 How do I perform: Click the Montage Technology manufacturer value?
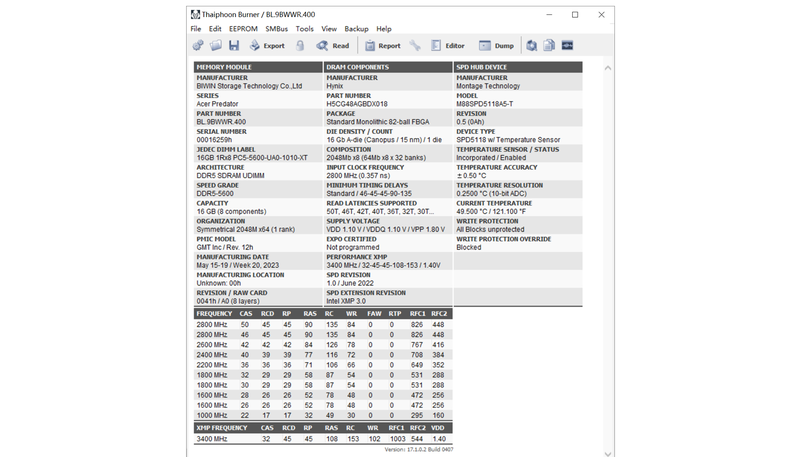[488, 86]
